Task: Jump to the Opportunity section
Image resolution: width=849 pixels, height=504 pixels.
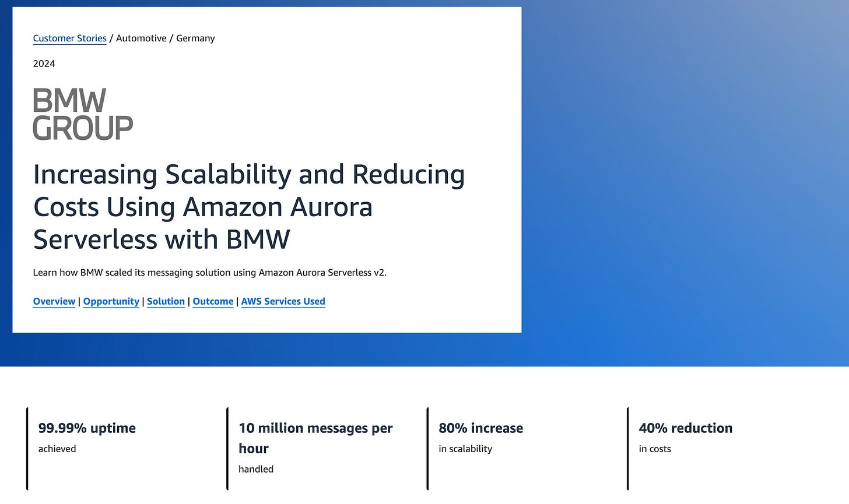Action: coord(111,301)
